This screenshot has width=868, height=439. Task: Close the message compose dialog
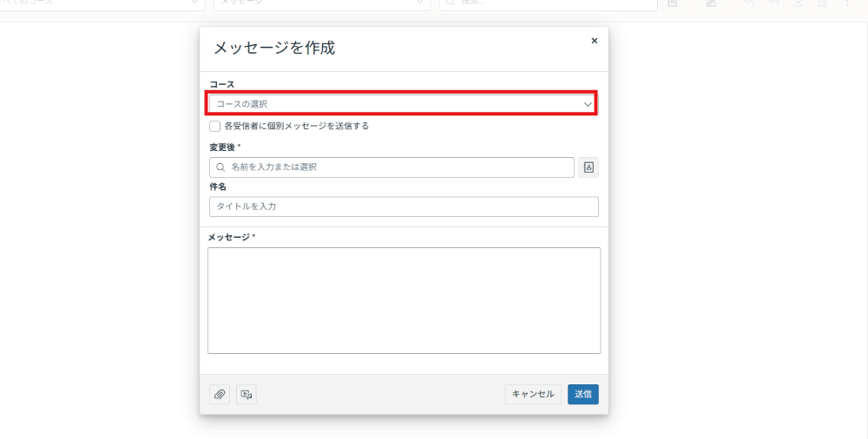coord(594,41)
